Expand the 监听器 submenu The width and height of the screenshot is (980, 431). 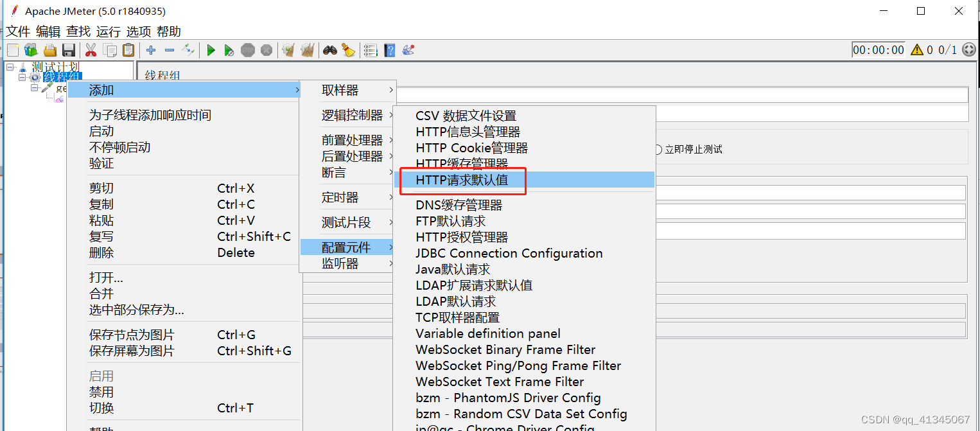pos(347,263)
